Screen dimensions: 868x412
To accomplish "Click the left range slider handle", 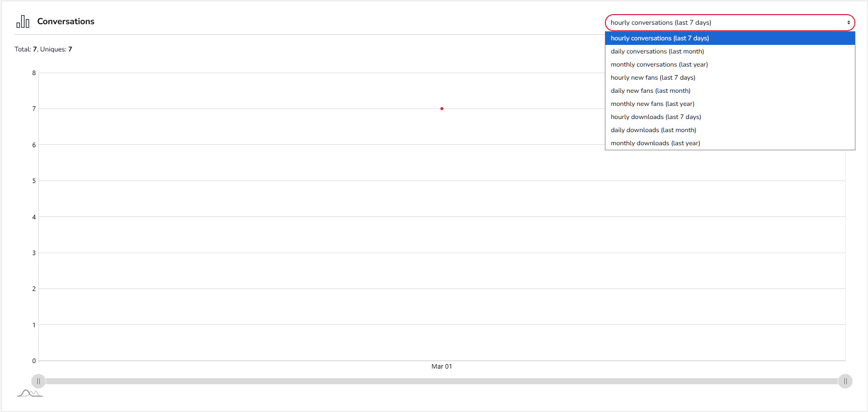I will [38, 381].
